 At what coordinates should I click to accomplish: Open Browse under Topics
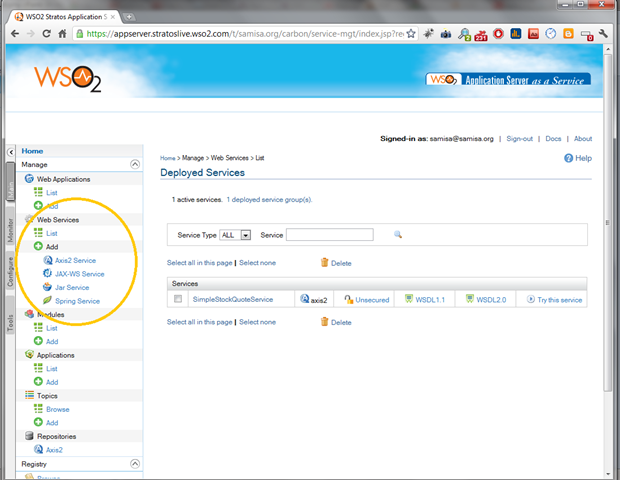pos(58,409)
